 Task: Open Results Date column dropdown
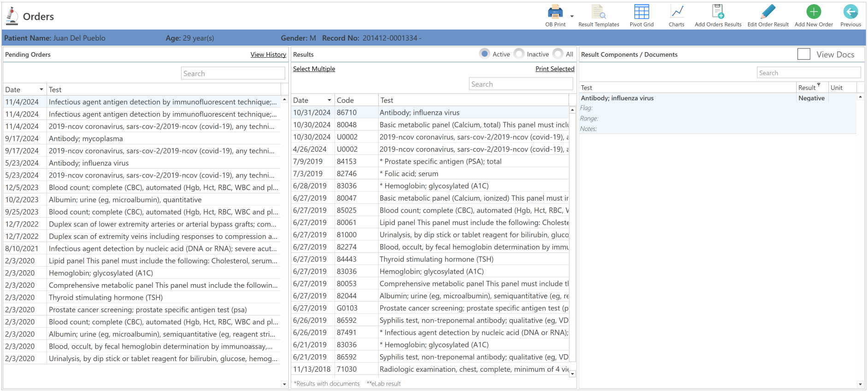[x=329, y=100]
